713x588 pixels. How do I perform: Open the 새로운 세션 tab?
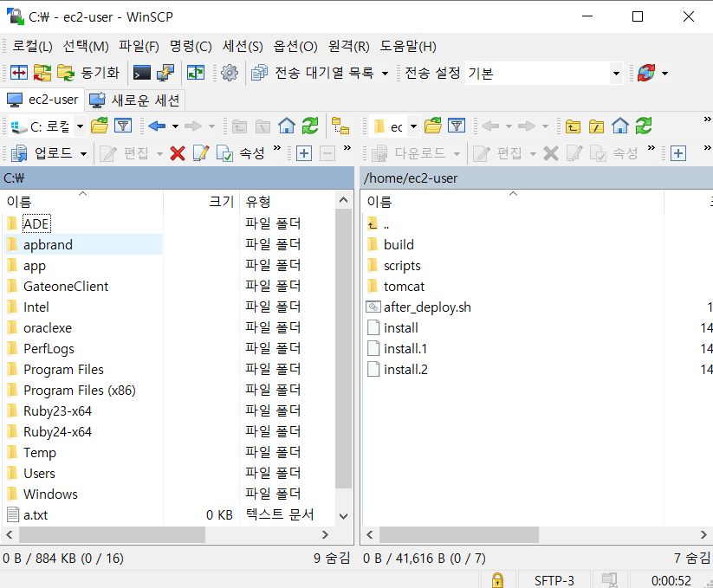click(x=134, y=100)
